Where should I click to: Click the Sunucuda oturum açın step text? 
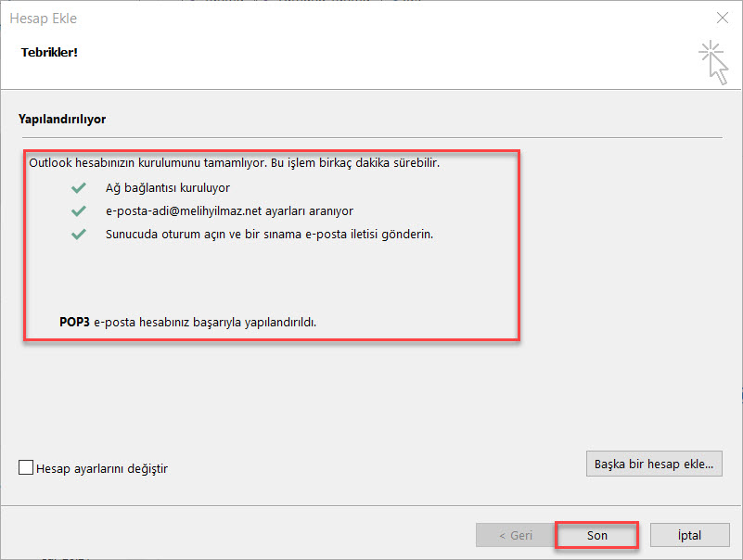[269, 235]
